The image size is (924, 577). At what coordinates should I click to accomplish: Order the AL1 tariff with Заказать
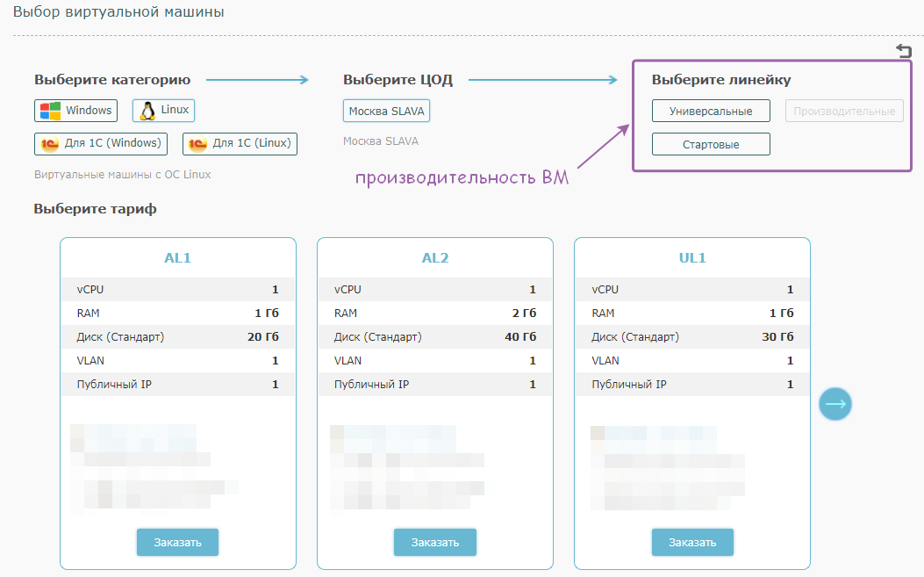pos(177,542)
